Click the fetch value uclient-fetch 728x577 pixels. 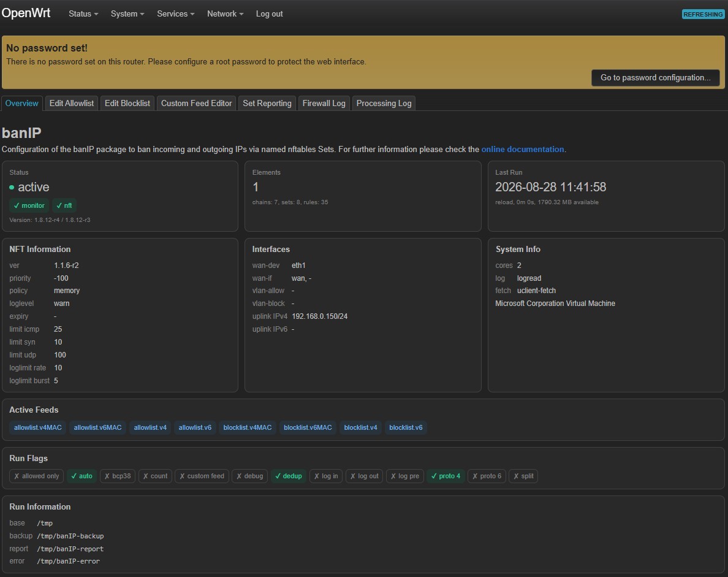(x=536, y=291)
